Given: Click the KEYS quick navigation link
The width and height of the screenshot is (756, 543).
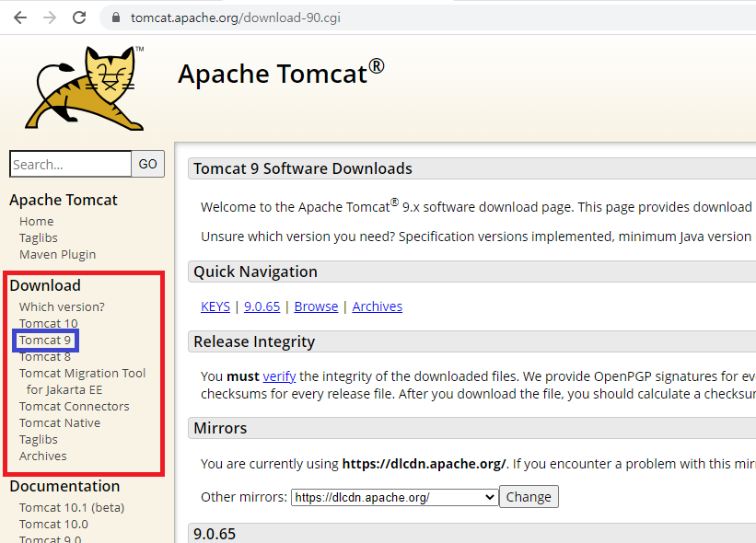Looking at the screenshot, I should click(215, 306).
